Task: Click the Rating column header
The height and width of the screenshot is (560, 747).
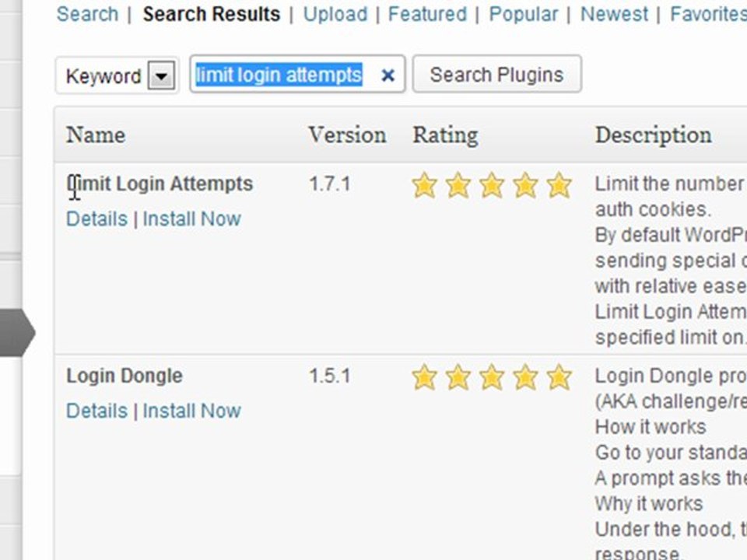Action: (x=445, y=135)
